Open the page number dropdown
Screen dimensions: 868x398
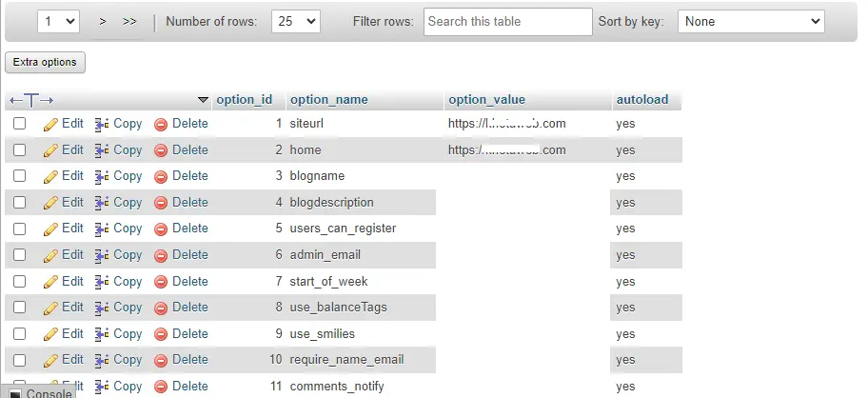click(x=60, y=21)
